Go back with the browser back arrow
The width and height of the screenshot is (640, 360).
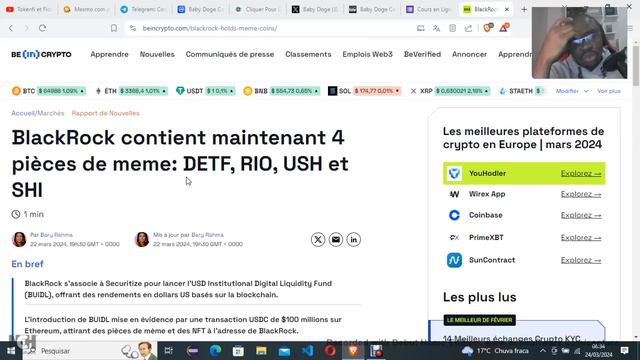(11, 28)
